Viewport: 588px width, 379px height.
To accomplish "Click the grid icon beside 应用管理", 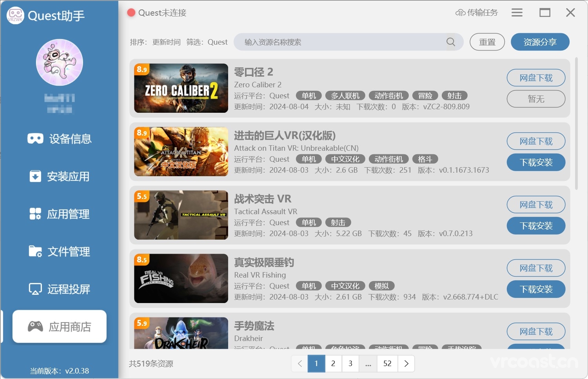I will click(x=35, y=214).
